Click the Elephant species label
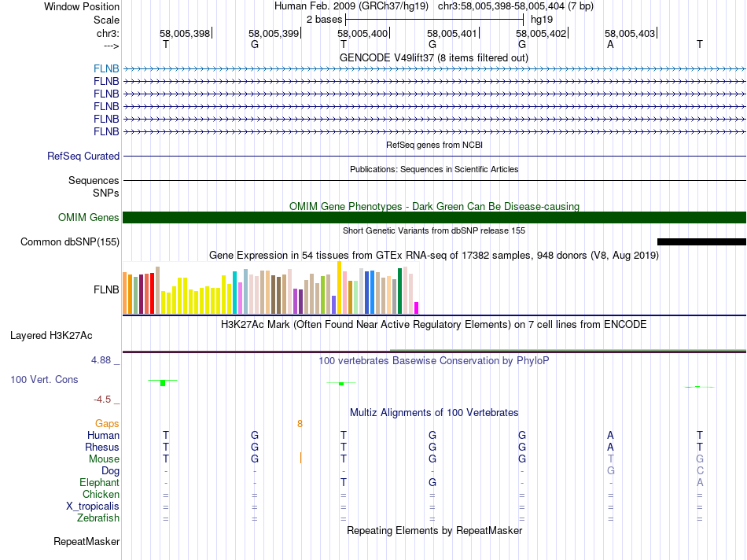747x560 pixels. click(x=99, y=482)
